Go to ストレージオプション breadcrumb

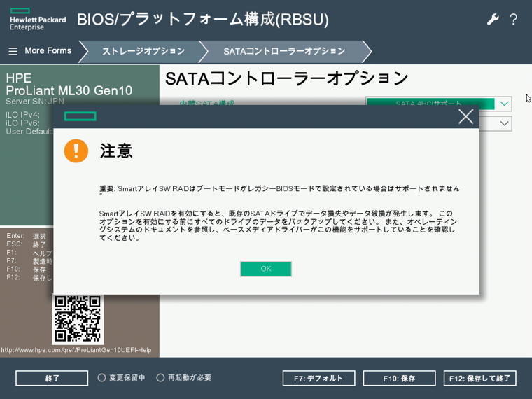pos(143,51)
